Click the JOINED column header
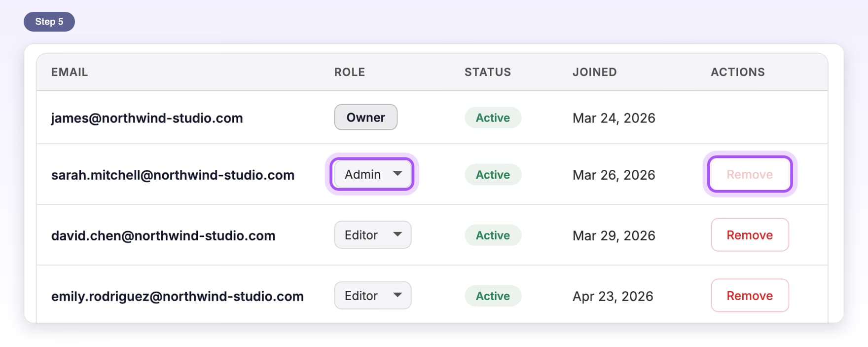Viewport: 868px width, 347px height. click(x=595, y=72)
